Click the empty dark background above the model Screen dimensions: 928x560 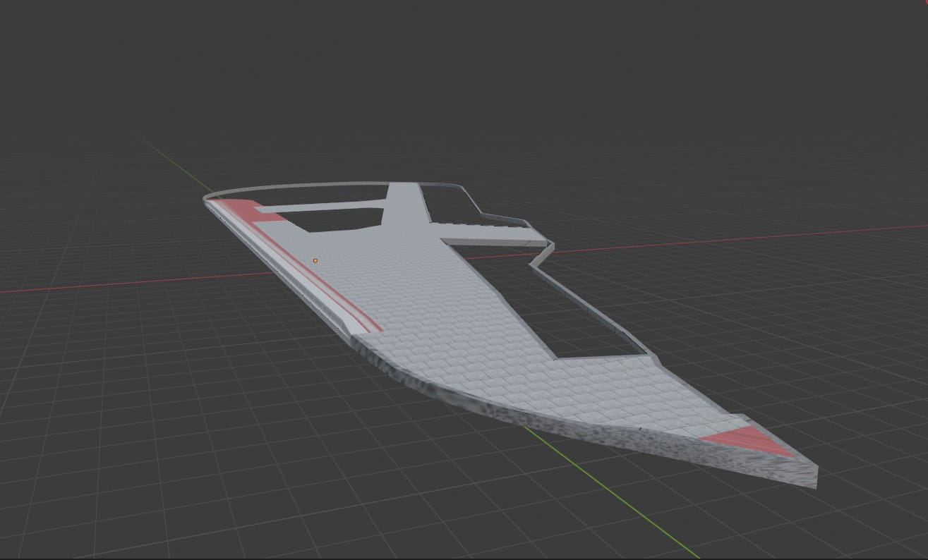(x=459, y=71)
